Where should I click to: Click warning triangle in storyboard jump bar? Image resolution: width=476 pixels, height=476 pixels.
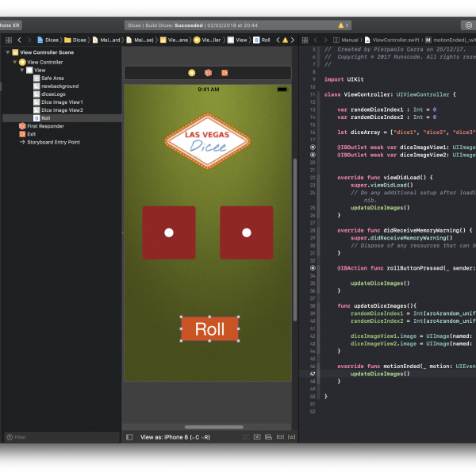click(285, 40)
